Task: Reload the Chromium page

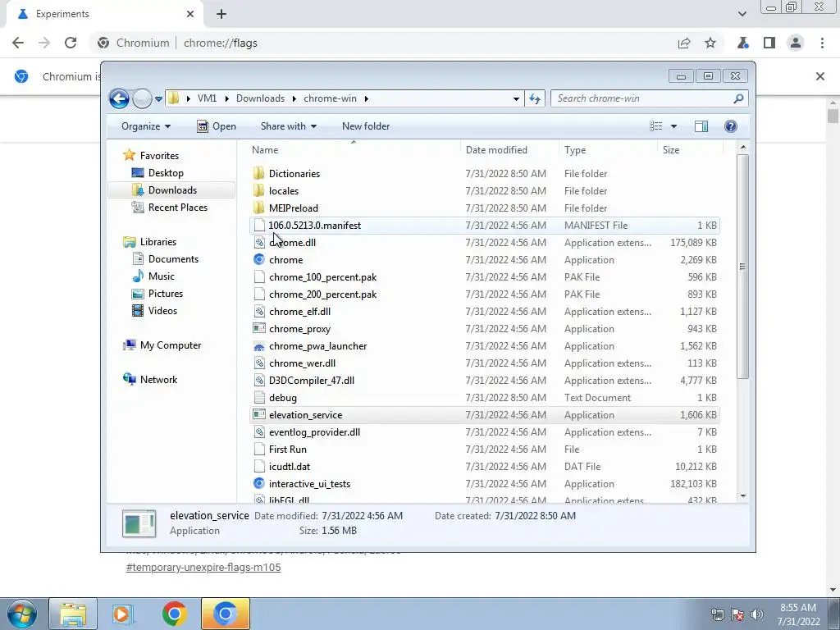Action: click(71, 43)
